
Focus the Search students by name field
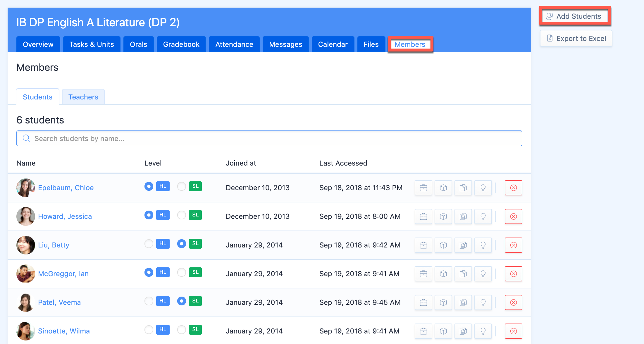(269, 138)
